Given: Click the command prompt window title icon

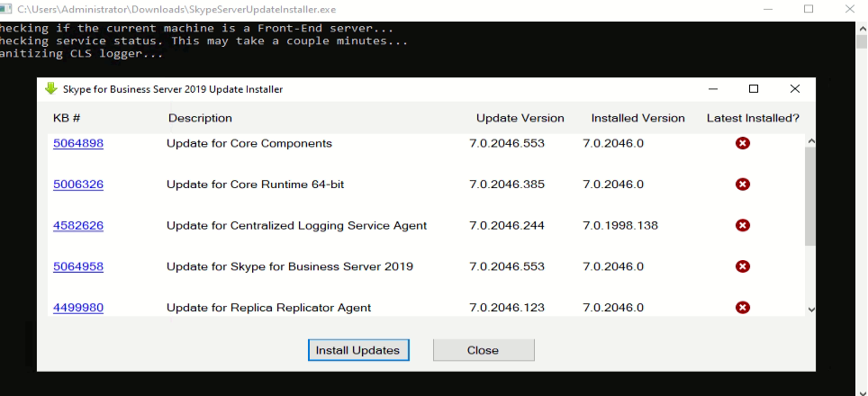Looking at the screenshot, I should [x=6, y=8].
